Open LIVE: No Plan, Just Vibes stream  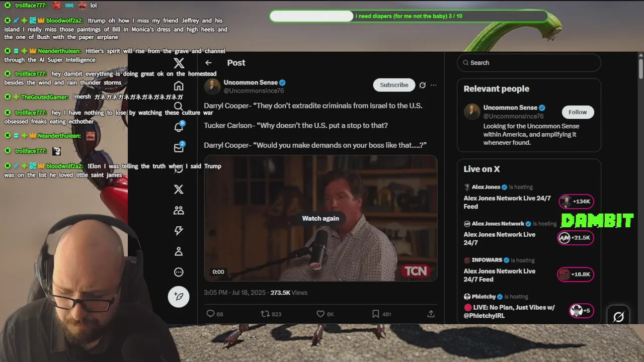[509, 311]
